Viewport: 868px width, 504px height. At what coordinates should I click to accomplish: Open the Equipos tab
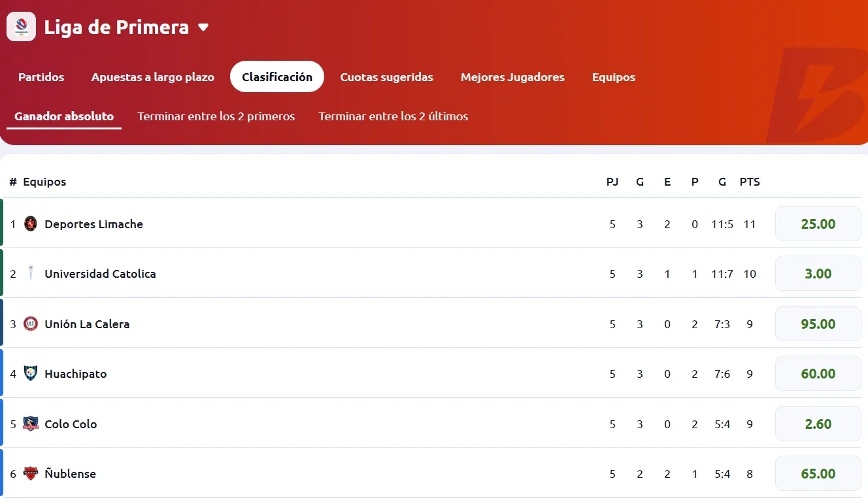(613, 77)
